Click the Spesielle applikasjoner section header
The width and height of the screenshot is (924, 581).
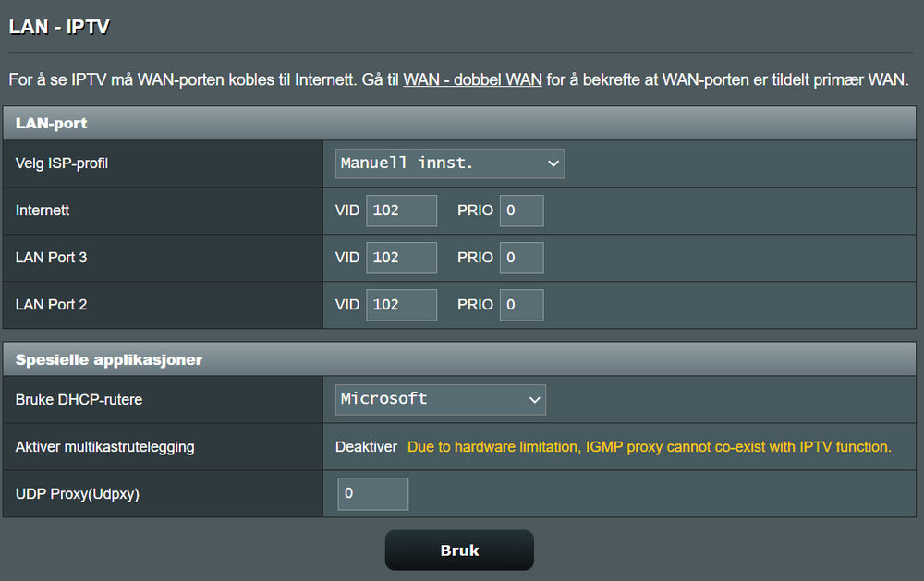click(x=109, y=359)
